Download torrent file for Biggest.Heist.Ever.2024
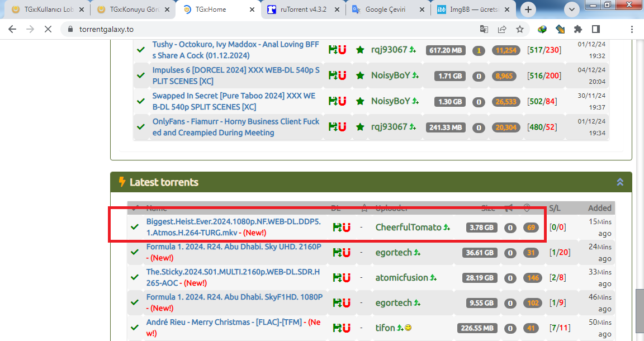The width and height of the screenshot is (644, 341). 337,227
